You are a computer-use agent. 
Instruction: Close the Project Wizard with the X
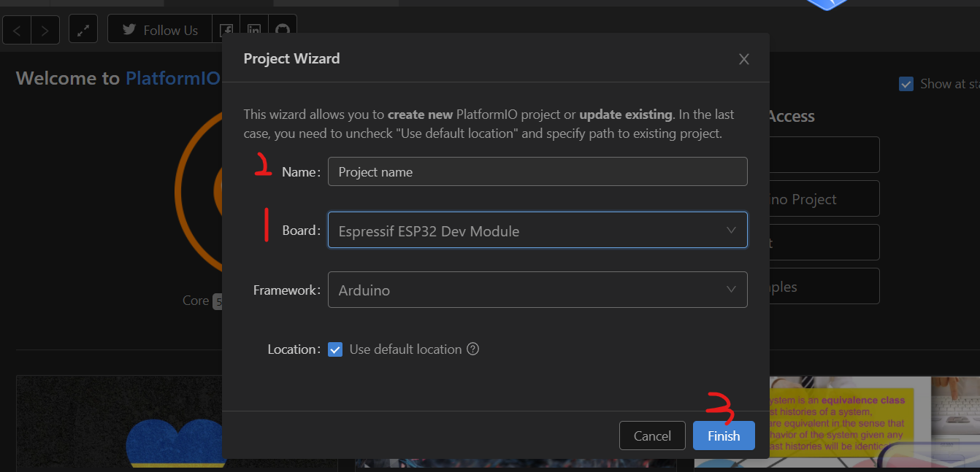pos(743,58)
